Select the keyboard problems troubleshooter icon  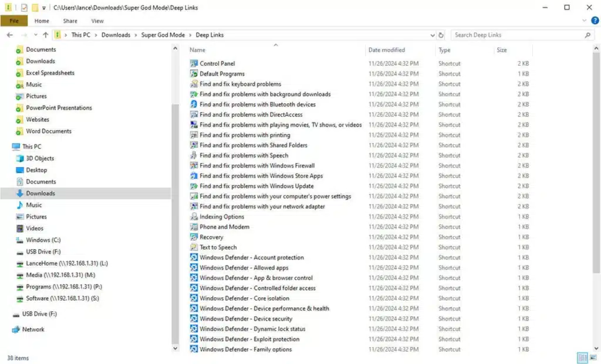click(194, 84)
